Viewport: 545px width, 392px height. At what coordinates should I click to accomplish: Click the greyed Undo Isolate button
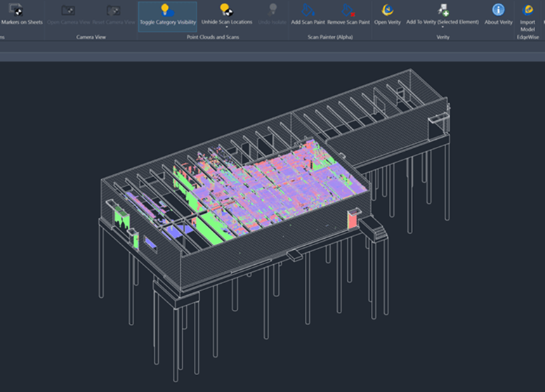coord(272,15)
